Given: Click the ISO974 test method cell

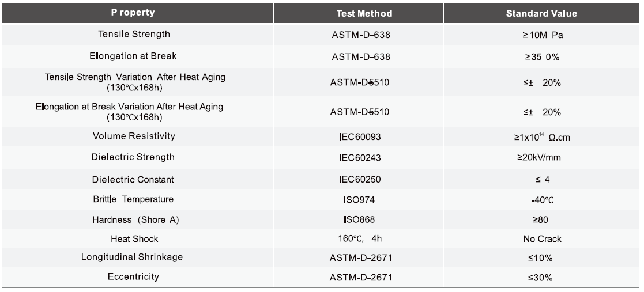Looking at the screenshot, I should pos(360,200).
